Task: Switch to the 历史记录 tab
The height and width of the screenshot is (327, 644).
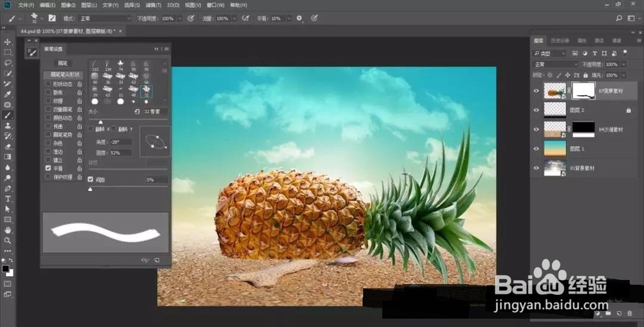Action: (560, 41)
